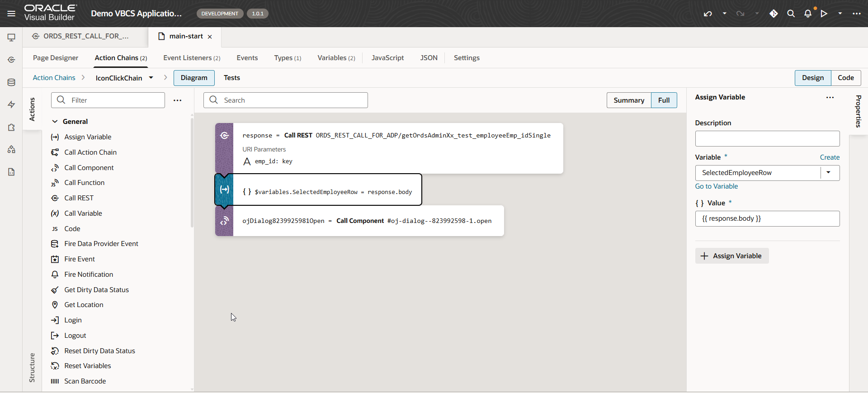Screen dimensions: 868x393
Task: Open the Tests tab
Action: point(231,78)
